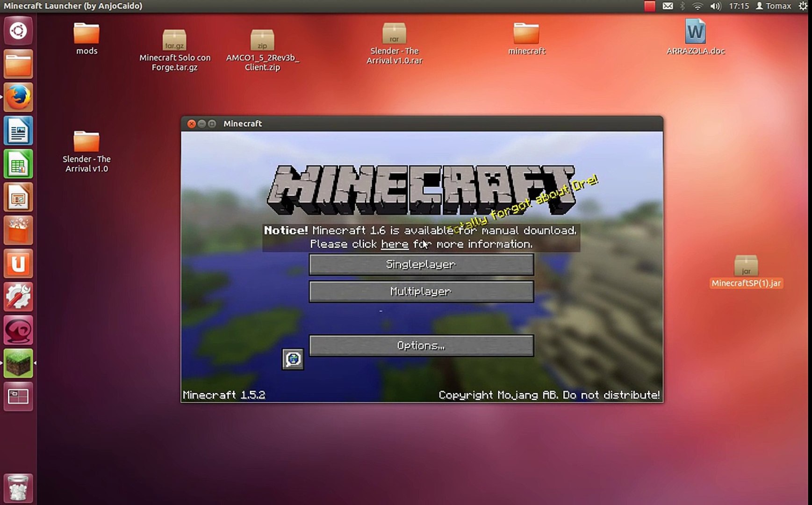Click the Copyright Mojang AB text
This screenshot has width=812, height=505.
pyautogui.click(x=549, y=395)
